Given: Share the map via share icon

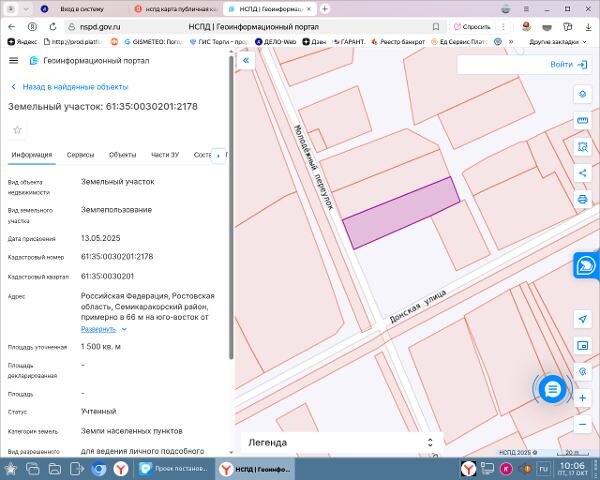Looking at the screenshot, I should [x=582, y=173].
